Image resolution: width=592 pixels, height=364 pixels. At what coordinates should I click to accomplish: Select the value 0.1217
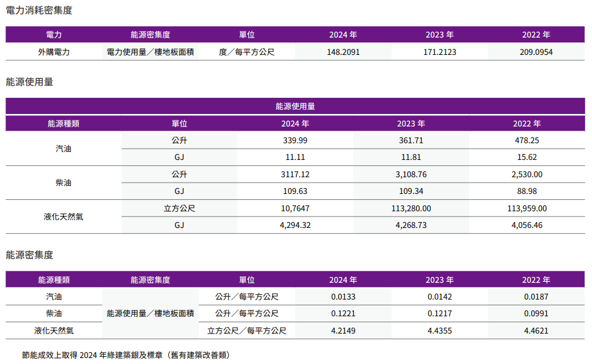pyautogui.click(x=439, y=313)
